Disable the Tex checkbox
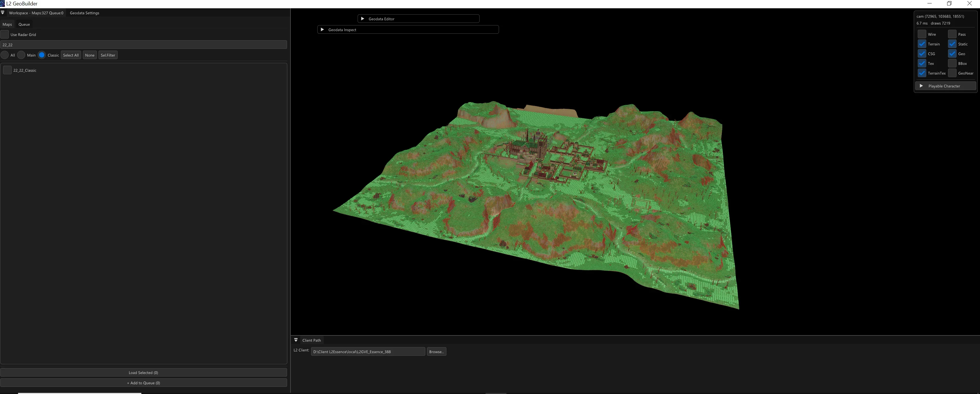The height and width of the screenshot is (394, 980). click(922, 63)
